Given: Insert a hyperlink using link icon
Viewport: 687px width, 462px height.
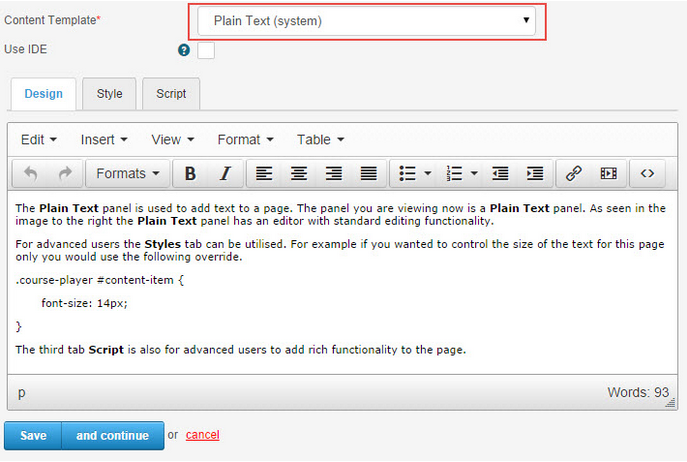Looking at the screenshot, I should pos(573,173).
